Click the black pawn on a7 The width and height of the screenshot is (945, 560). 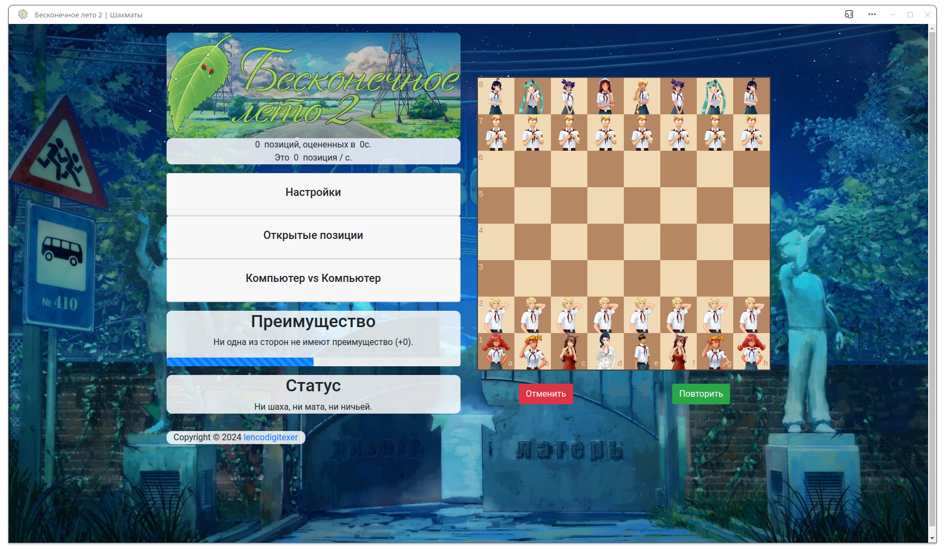click(x=496, y=132)
